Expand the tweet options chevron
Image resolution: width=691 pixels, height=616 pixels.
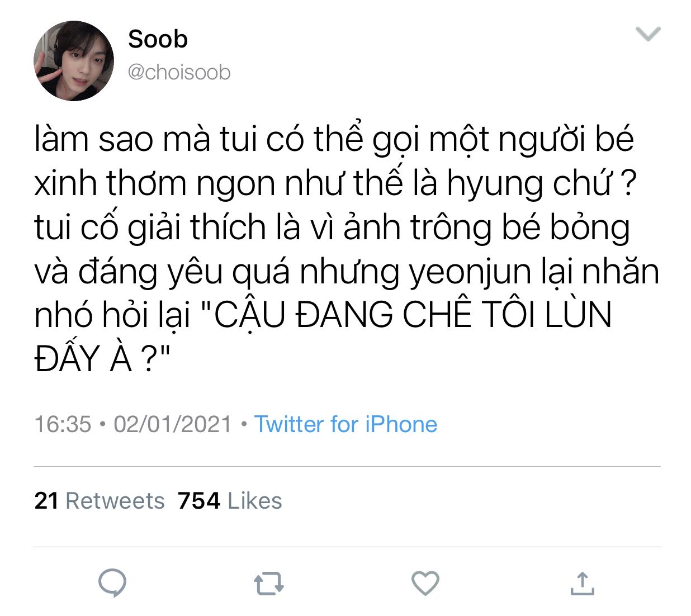tap(649, 34)
